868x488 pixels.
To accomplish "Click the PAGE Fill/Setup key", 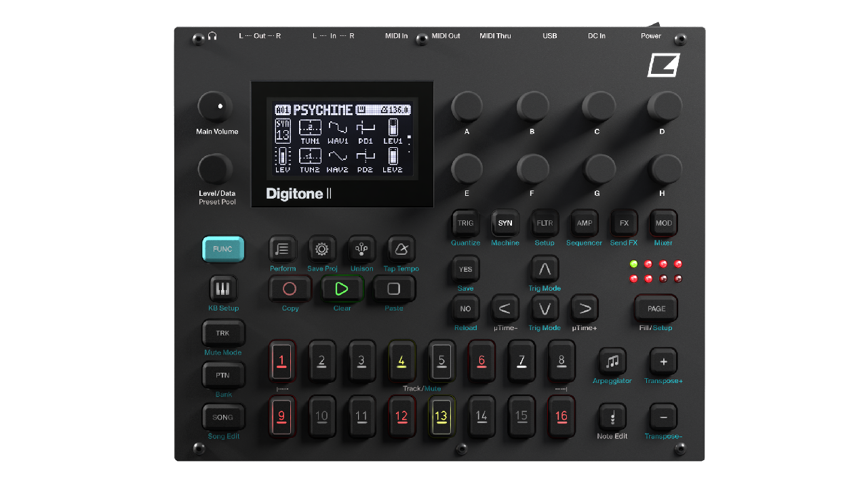I will (x=656, y=308).
